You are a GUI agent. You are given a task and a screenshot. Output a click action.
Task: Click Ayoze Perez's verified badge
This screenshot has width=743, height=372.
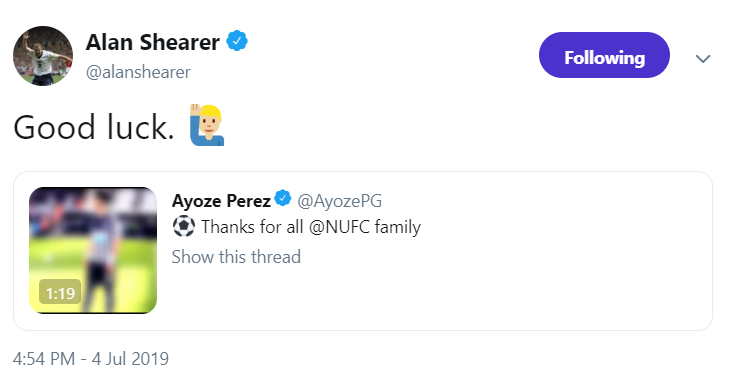pyautogui.click(x=283, y=198)
